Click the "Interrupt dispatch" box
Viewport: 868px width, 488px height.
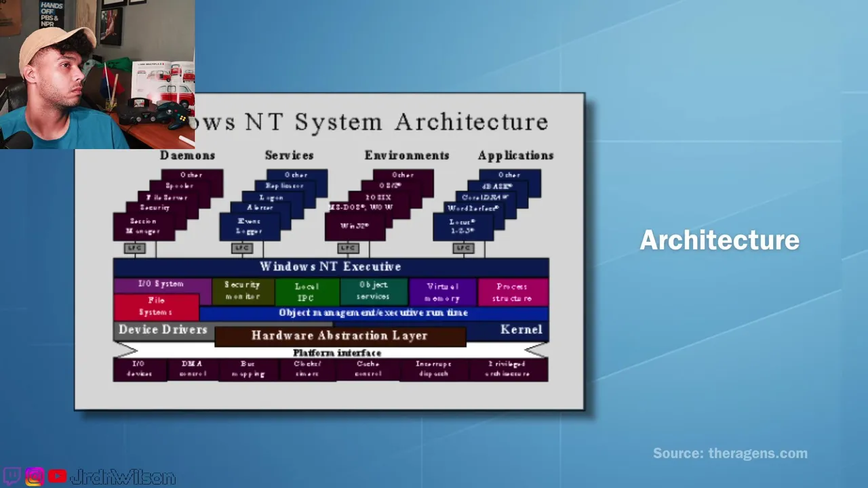(x=433, y=369)
